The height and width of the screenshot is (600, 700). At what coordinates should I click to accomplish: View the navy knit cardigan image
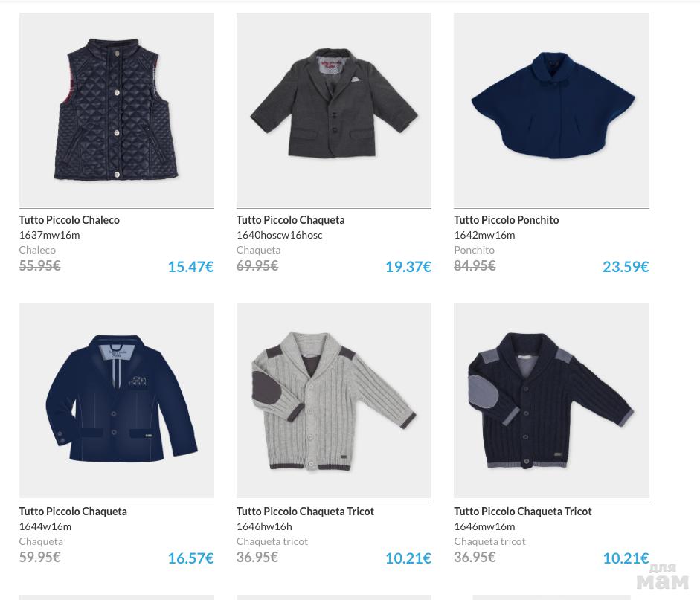551,401
